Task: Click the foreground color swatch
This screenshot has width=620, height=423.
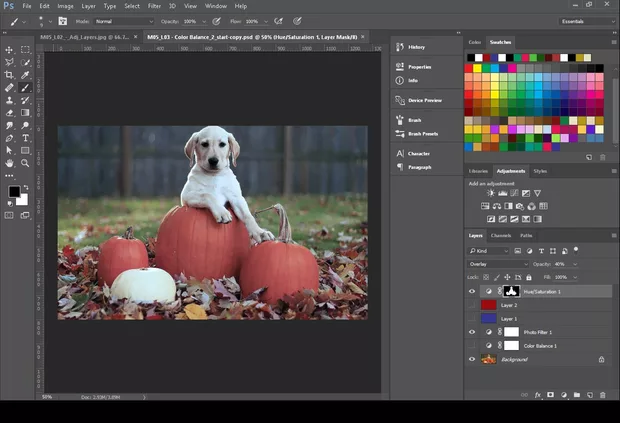Action: (14, 191)
